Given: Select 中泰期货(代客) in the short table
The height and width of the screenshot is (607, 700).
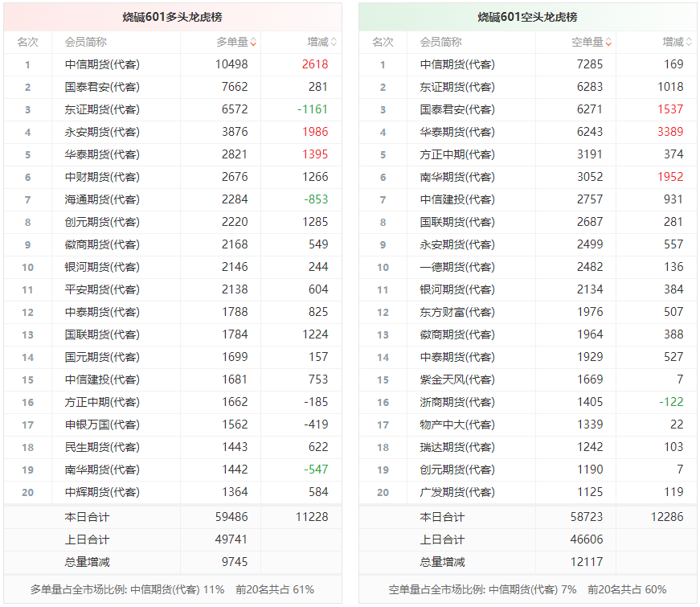Looking at the screenshot, I should click(x=457, y=357).
